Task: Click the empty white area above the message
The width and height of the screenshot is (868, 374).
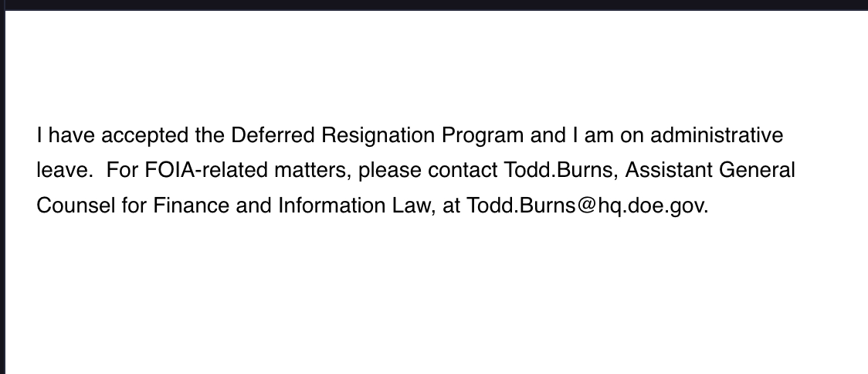Action: click(434, 62)
